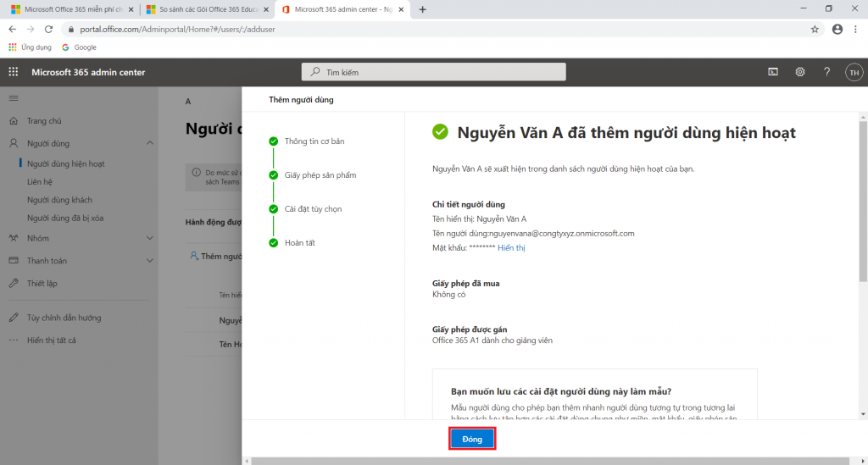Click Cài đặt tùy chọn step label
Viewport: 868px width, 465px height.
tap(314, 209)
